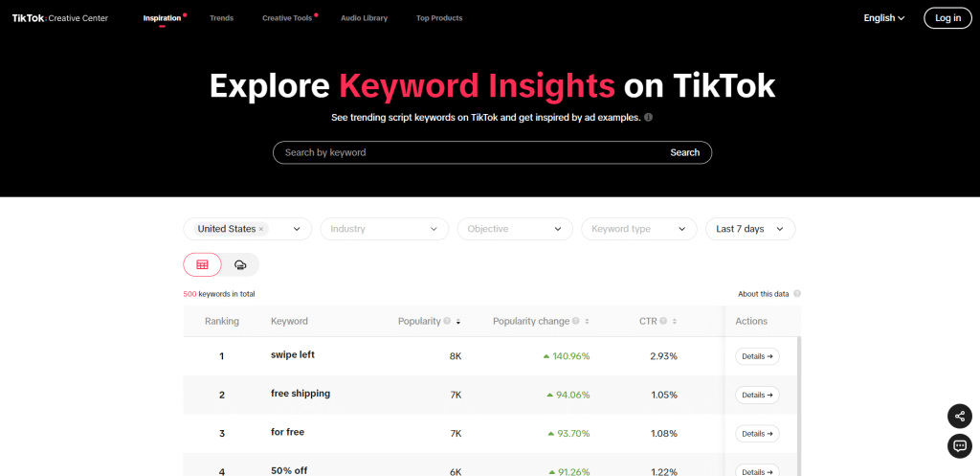Viewport: 980px width, 476px height.
Task: Click the TikTok Creative Center logo
Action: point(60,18)
